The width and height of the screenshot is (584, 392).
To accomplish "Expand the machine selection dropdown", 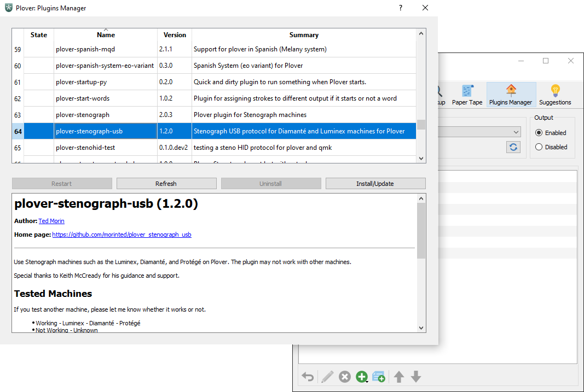I will click(x=516, y=132).
